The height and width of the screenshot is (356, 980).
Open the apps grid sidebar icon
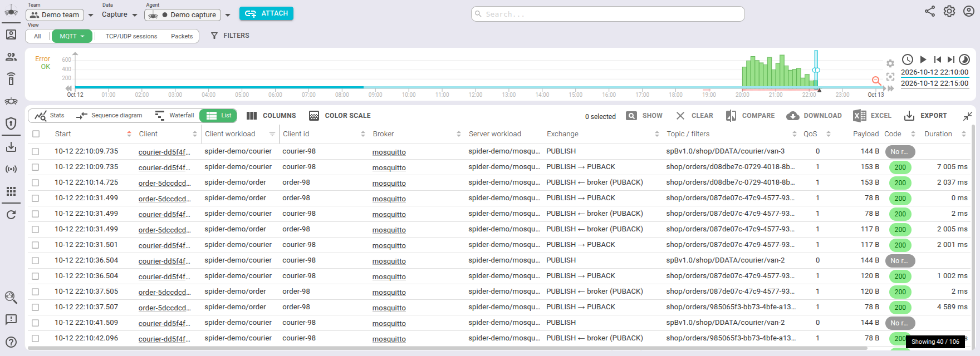[x=11, y=191]
